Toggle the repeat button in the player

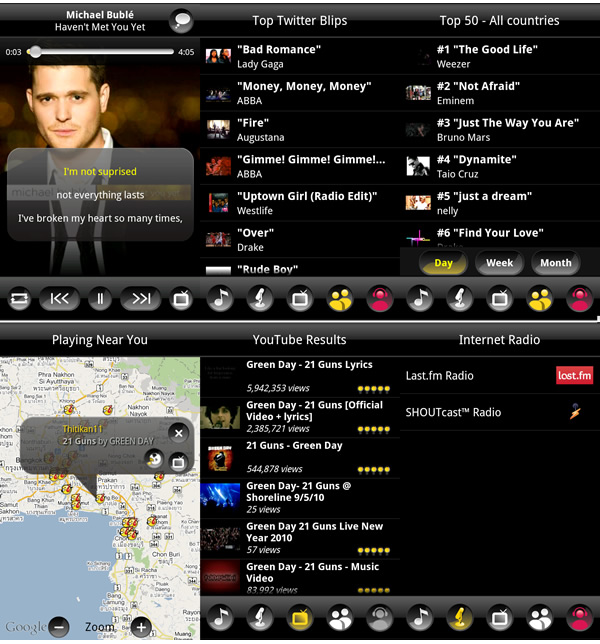coord(19,299)
